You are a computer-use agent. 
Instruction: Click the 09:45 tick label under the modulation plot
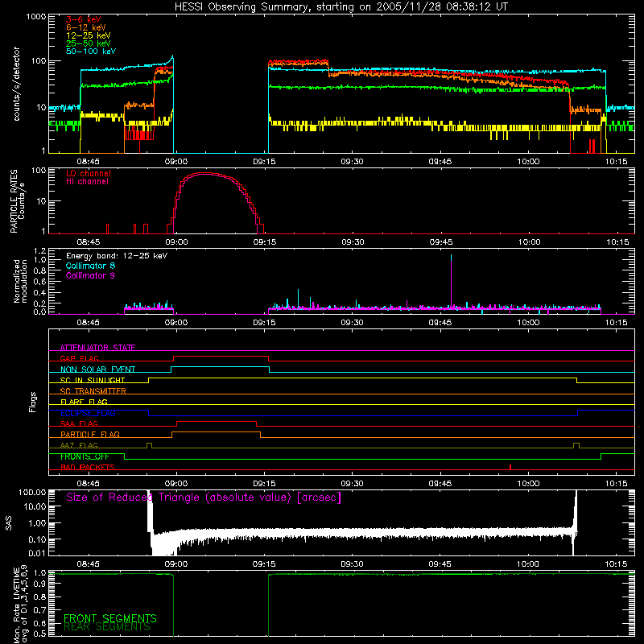[440, 323]
